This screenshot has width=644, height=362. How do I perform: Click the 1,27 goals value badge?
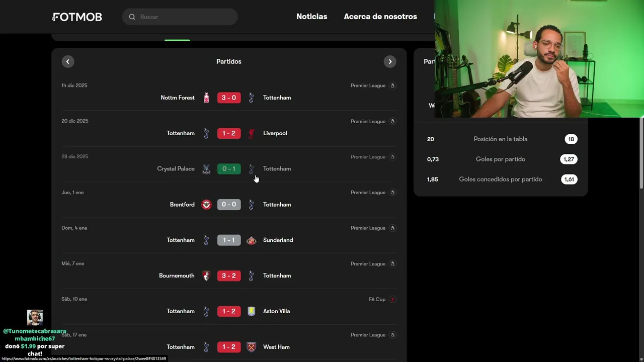coord(569,159)
